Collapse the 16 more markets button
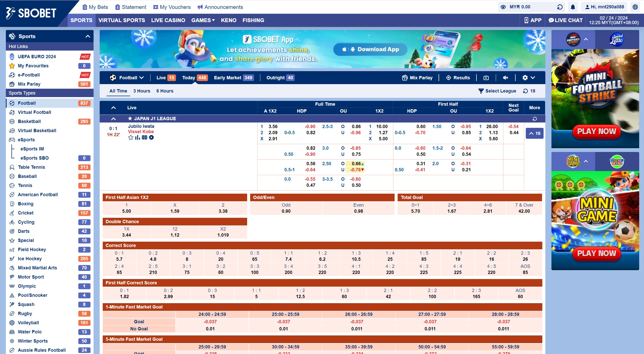The width and height of the screenshot is (644, 354). tap(534, 133)
